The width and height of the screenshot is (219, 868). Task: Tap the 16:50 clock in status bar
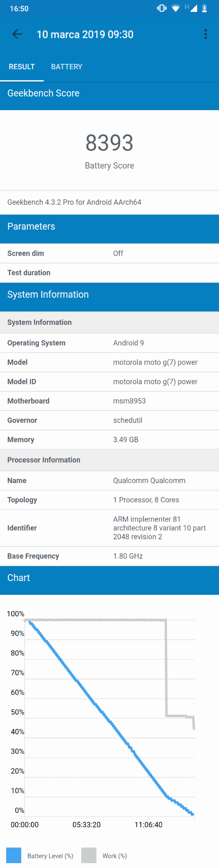(19, 9)
